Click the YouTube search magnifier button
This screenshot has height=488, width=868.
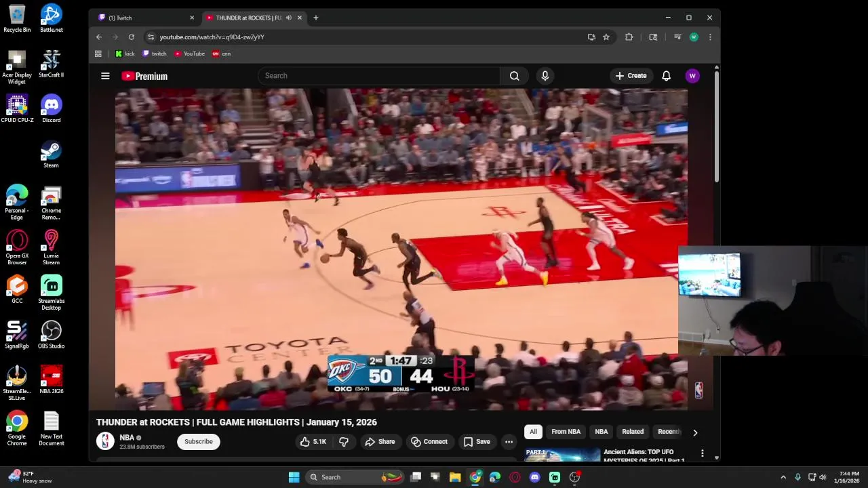click(x=515, y=76)
